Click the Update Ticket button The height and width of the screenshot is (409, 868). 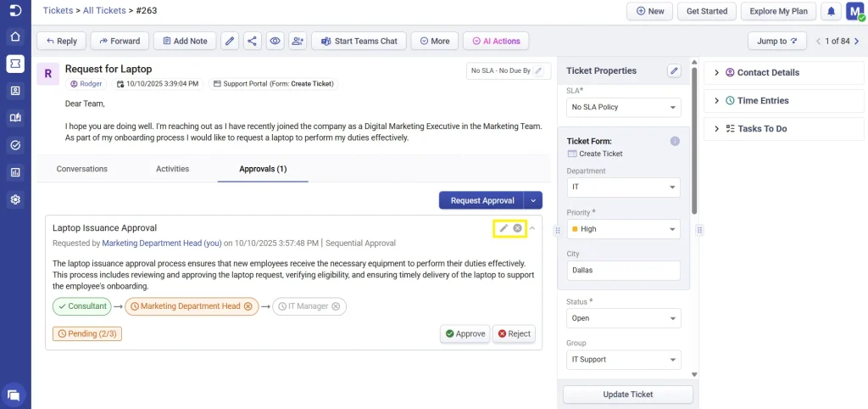click(x=627, y=395)
